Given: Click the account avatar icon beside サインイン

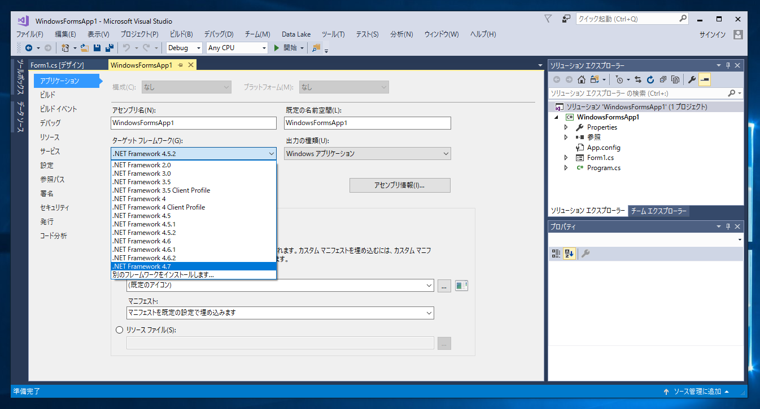Looking at the screenshot, I should pos(738,34).
